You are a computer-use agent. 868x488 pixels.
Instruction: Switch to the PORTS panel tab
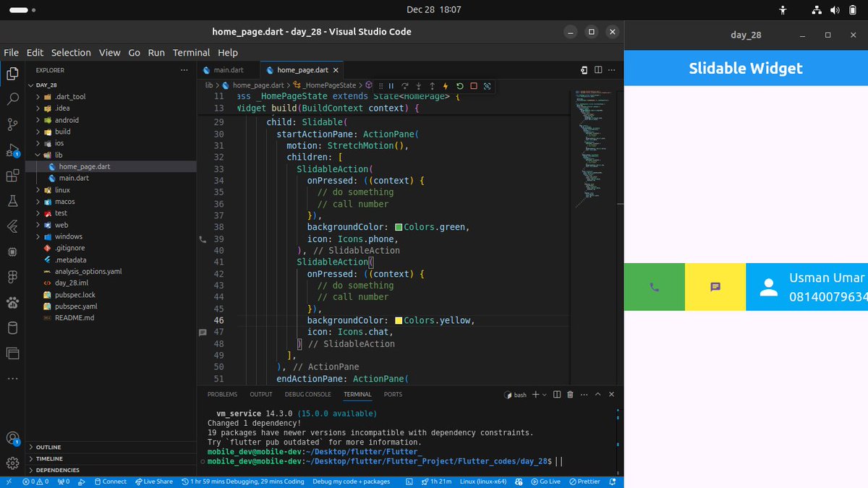tap(393, 395)
